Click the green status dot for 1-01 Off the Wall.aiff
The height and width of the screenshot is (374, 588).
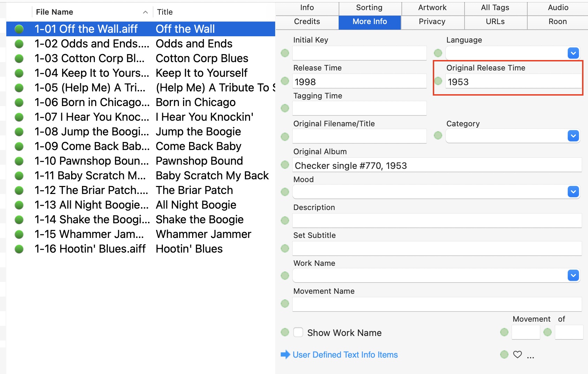pos(19,29)
